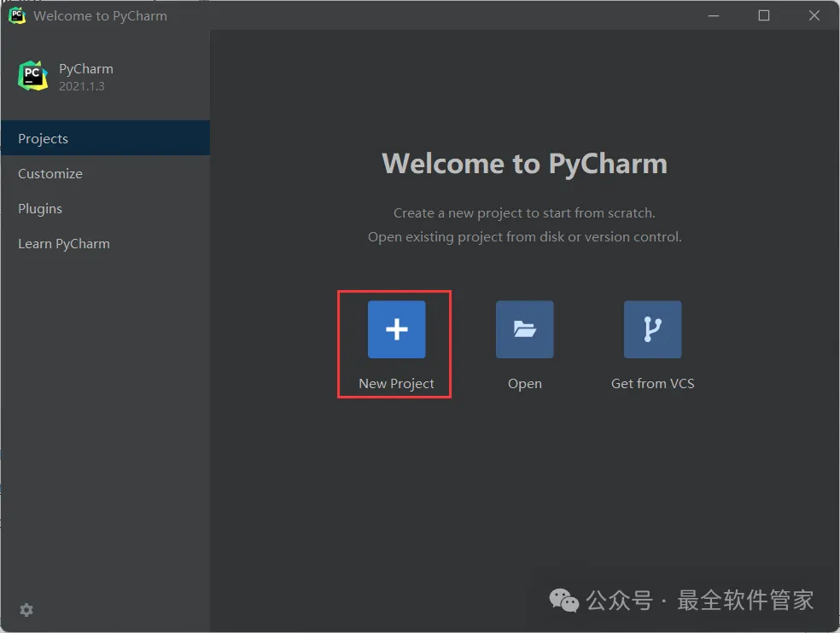Open settings gear in bottom-left corner
The image size is (840, 633).
click(26, 610)
